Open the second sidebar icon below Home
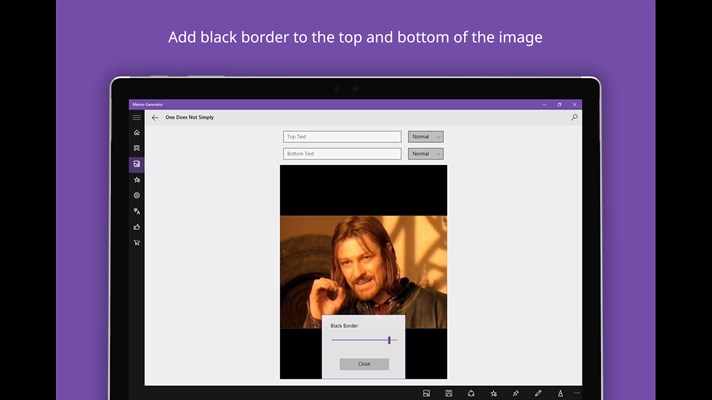 coord(137,148)
